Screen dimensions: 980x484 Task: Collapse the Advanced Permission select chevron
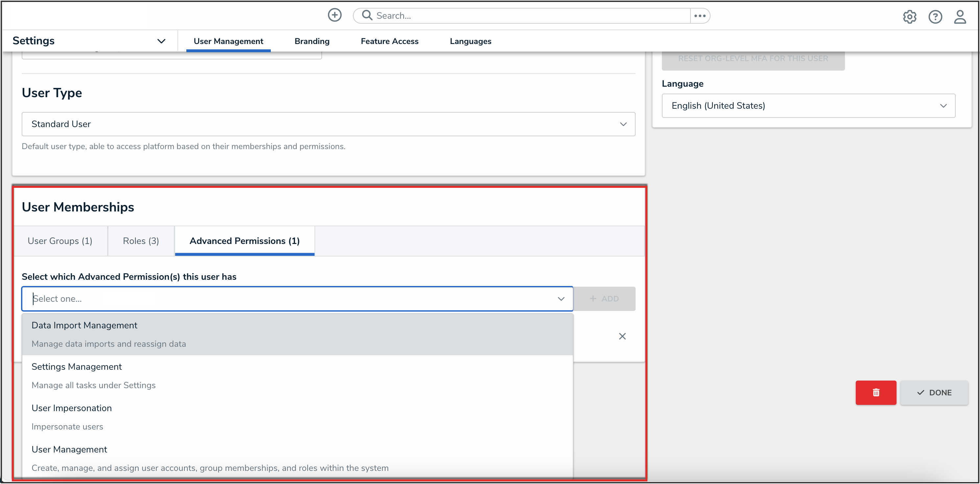[x=561, y=299]
